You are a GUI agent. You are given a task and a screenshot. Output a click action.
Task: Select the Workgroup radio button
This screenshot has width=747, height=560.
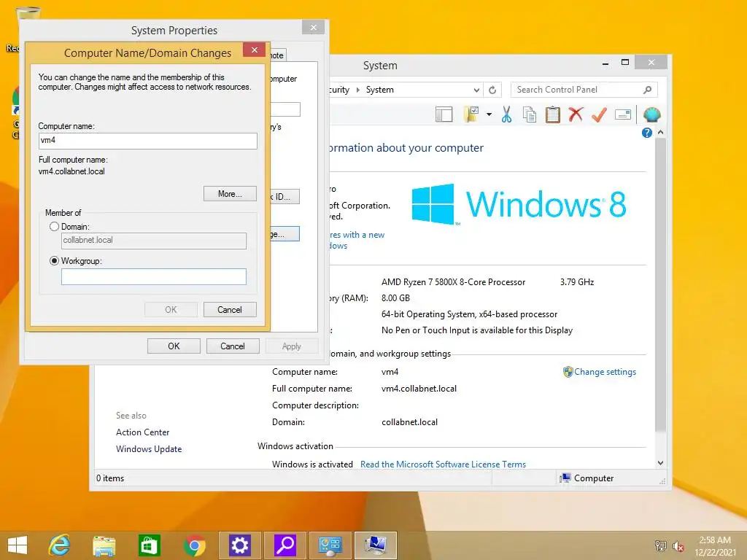(54, 261)
